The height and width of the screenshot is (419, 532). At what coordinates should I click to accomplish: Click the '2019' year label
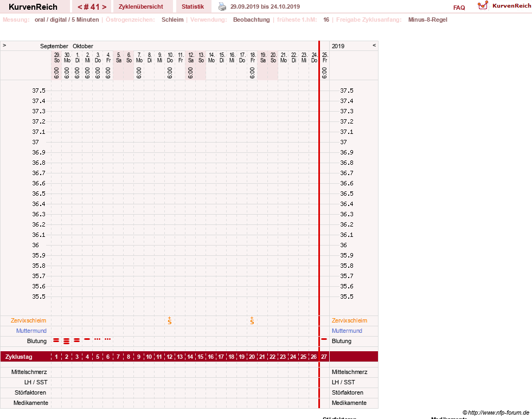click(338, 46)
